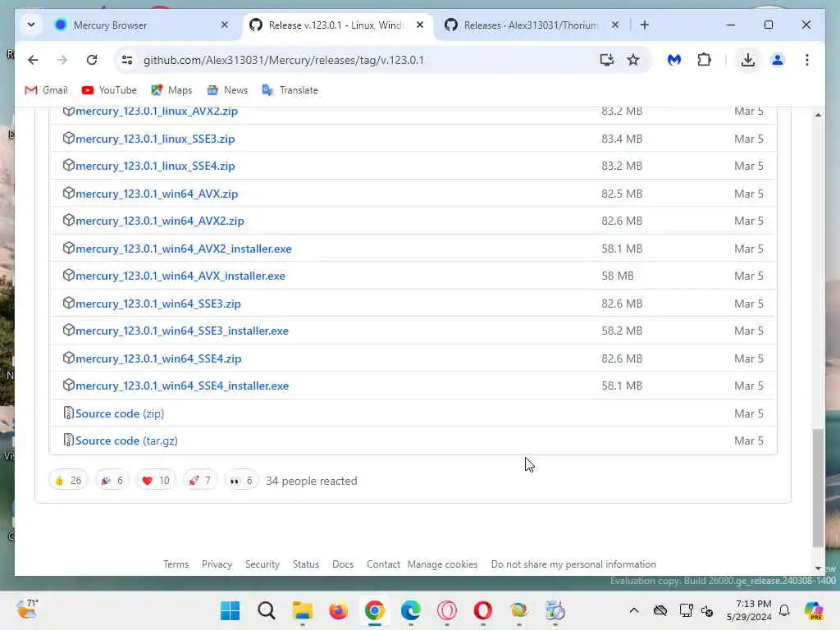
Task: Click the install app icon in address bar
Action: (606, 60)
